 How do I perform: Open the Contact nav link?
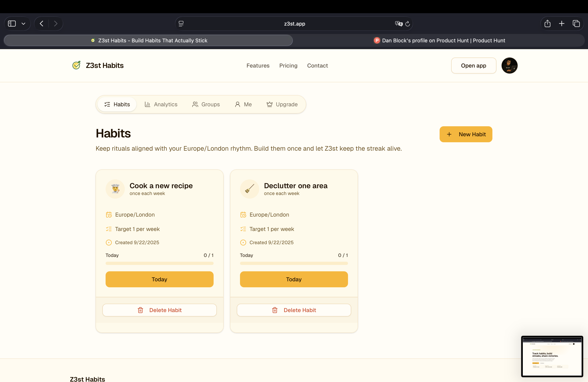tap(317, 65)
